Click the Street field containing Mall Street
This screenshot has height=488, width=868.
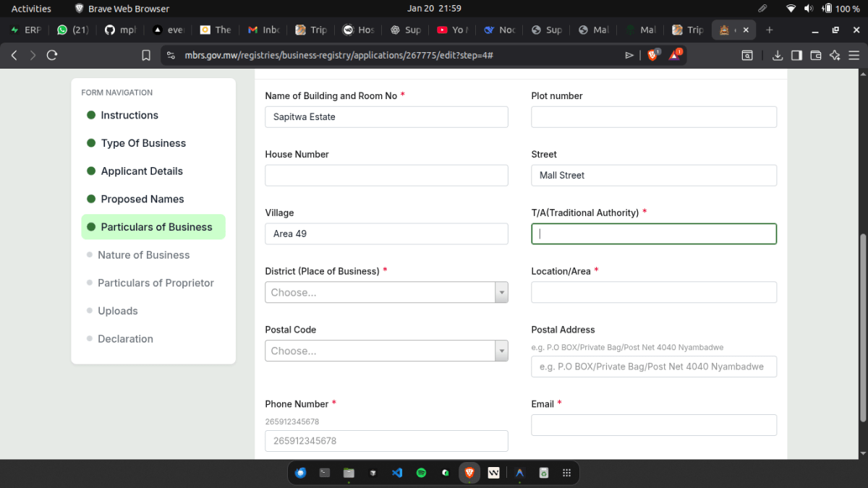[x=654, y=176]
